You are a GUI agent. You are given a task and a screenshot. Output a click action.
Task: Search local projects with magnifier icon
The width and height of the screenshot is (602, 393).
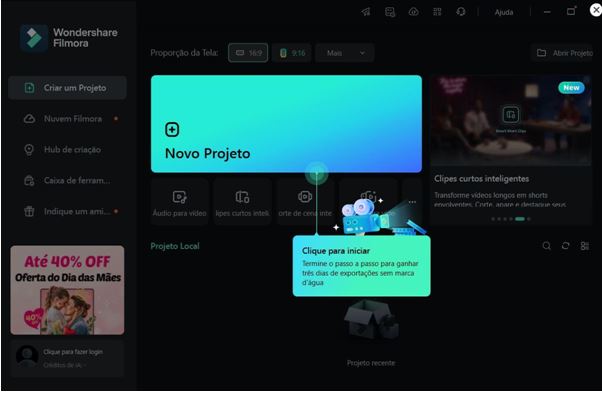547,246
